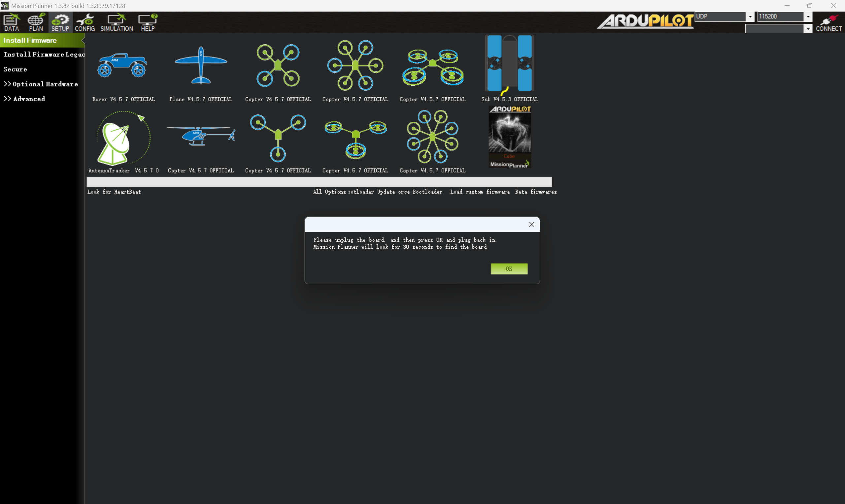Viewport: 845px width, 504px height.
Task: Select the hexacopter firmware icon
Action: pos(355,65)
